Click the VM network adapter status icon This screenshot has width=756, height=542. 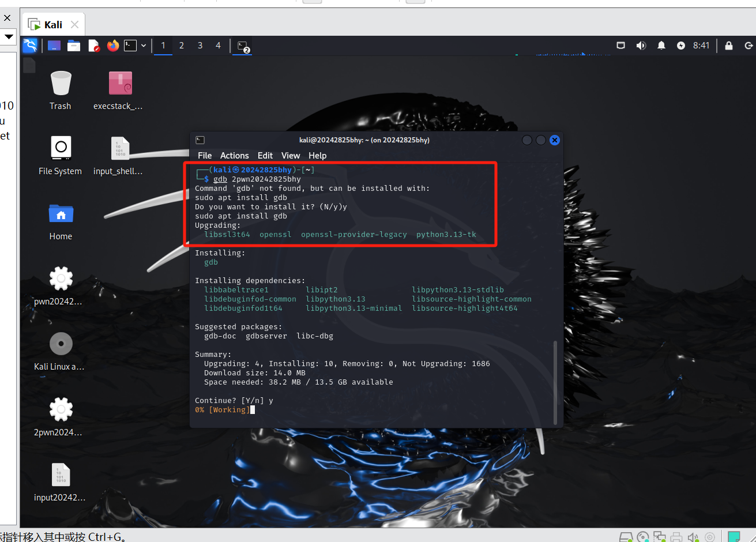coord(660,537)
